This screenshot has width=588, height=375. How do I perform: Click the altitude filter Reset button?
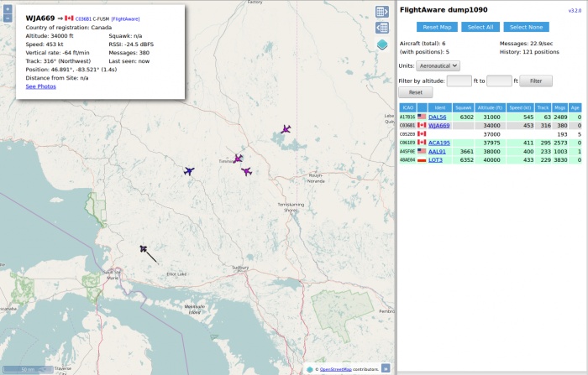(416, 92)
